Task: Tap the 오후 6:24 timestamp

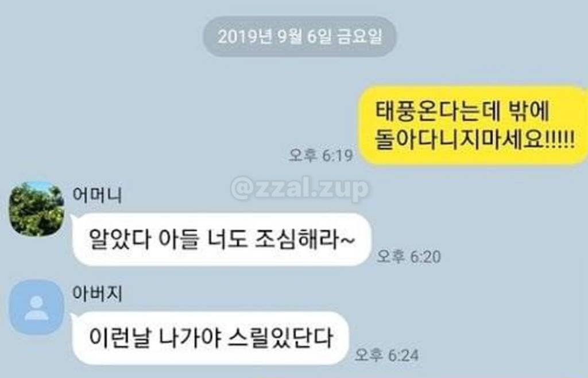Action: [386, 355]
